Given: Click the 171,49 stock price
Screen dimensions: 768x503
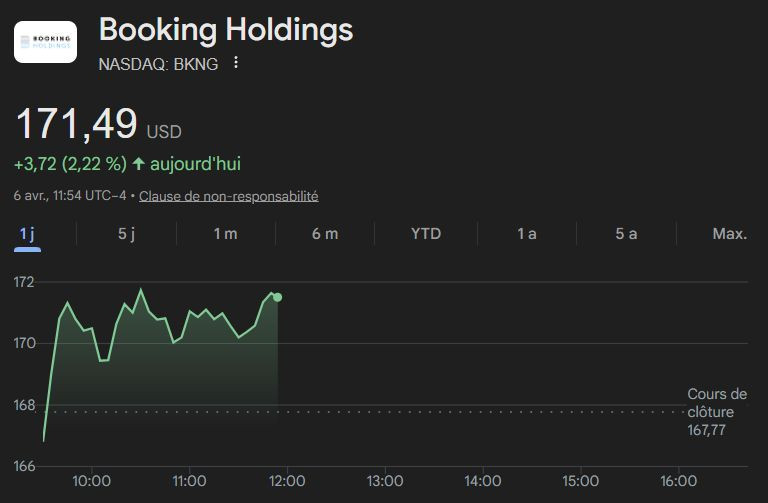Looking at the screenshot, I should click(76, 124).
